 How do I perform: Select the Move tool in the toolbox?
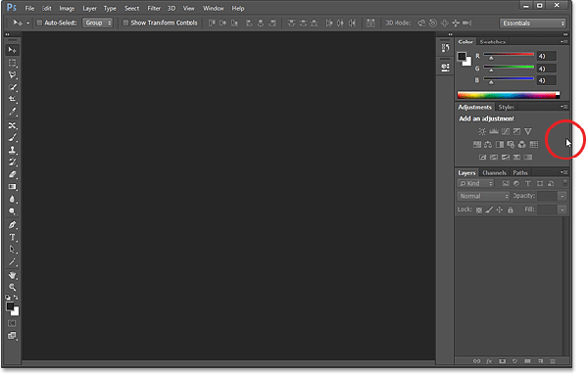[x=12, y=50]
